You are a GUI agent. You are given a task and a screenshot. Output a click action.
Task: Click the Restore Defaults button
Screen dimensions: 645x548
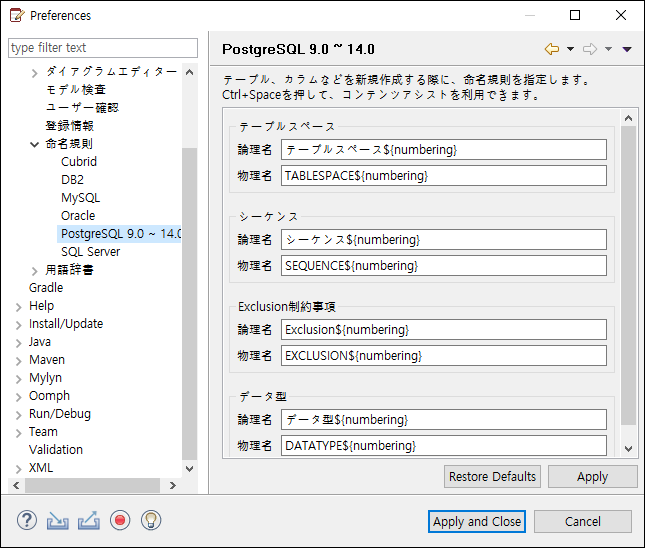pos(492,477)
